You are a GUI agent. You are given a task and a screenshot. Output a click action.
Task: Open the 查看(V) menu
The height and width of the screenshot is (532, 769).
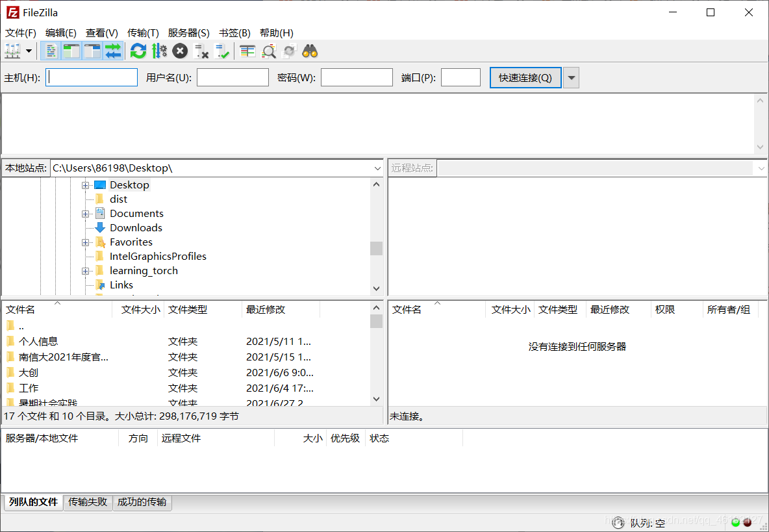coord(102,33)
